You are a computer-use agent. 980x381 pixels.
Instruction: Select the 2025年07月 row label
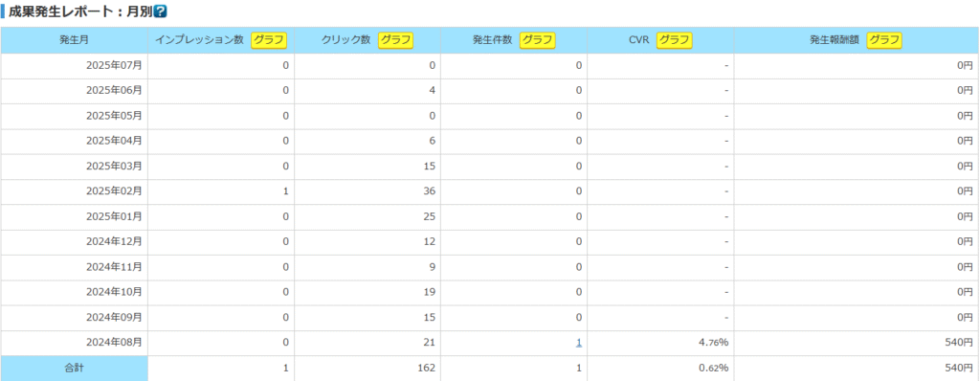(115, 65)
